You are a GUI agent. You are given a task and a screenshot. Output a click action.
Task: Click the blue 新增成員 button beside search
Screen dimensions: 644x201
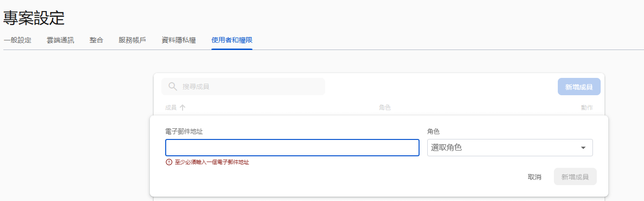pyautogui.click(x=579, y=87)
